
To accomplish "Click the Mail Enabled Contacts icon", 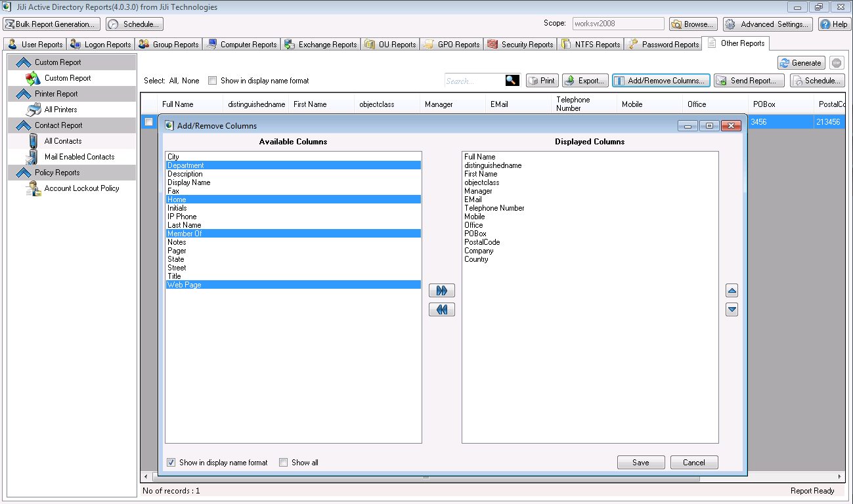I will (x=33, y=157).
